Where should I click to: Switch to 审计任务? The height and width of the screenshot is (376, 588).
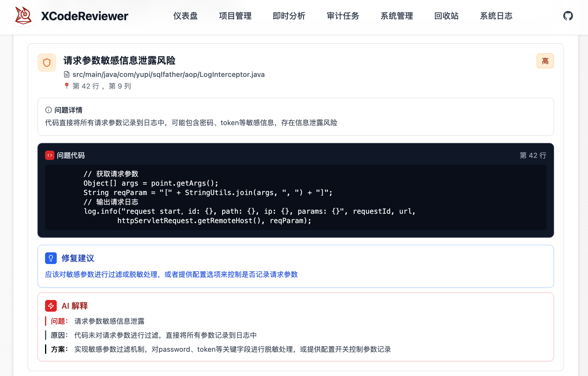tap(343, 16)
